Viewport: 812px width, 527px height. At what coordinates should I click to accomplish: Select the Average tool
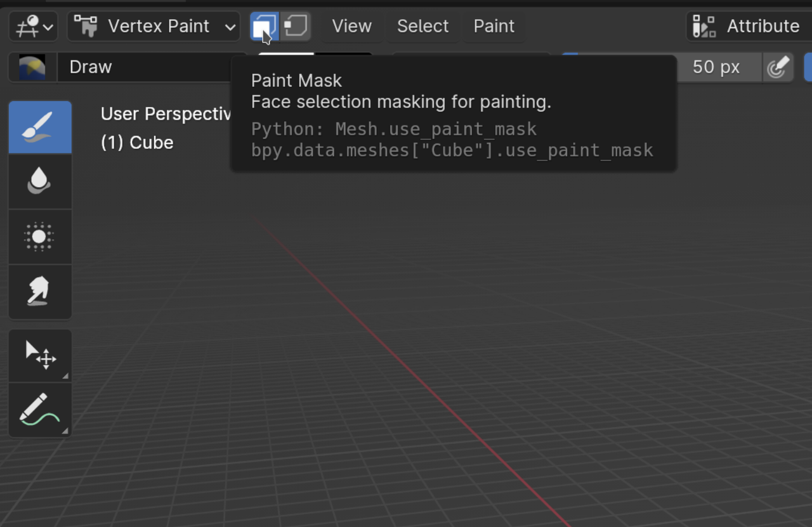[x=40, y=237]
